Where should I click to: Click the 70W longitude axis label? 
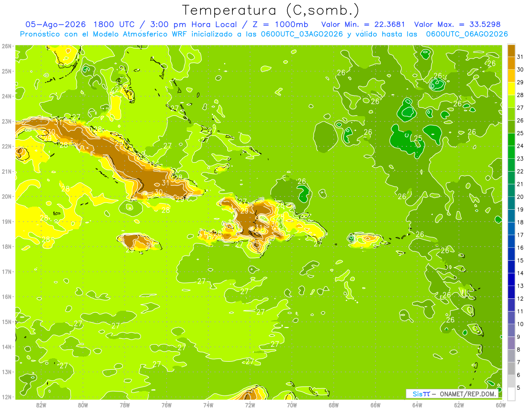pos(292,405)
